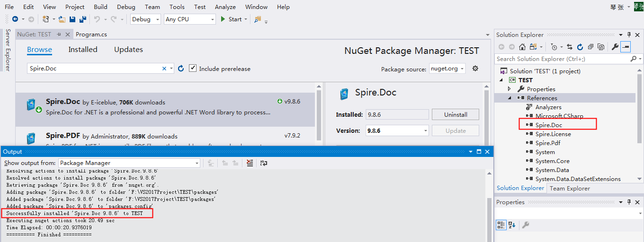The image size is (644, 242).
Task: Click the Output window vertical scrollbar
Action: tap(489, 205)
